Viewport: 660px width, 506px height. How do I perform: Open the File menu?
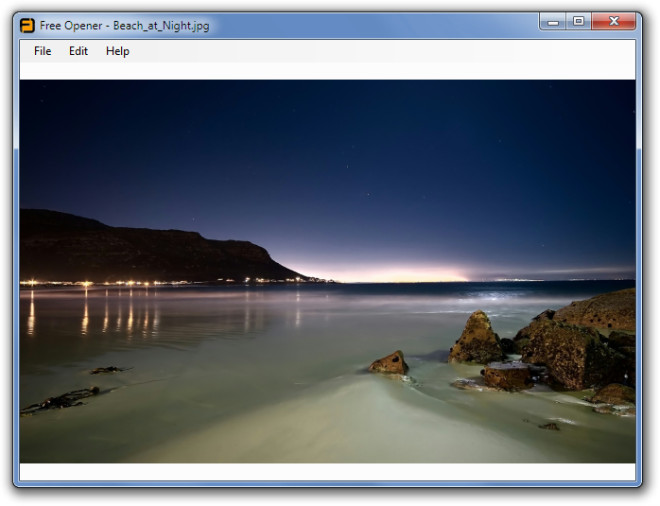(43, 51)
